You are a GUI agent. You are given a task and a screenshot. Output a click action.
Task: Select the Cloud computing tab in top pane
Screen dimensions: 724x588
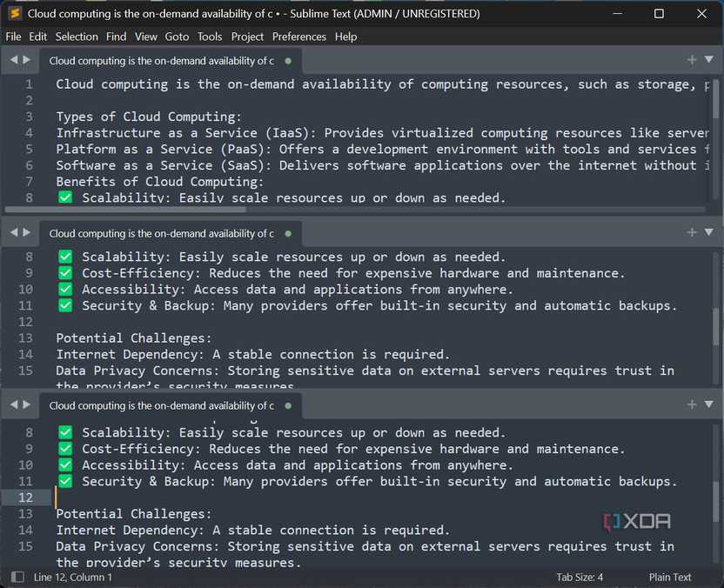(171, 61)
